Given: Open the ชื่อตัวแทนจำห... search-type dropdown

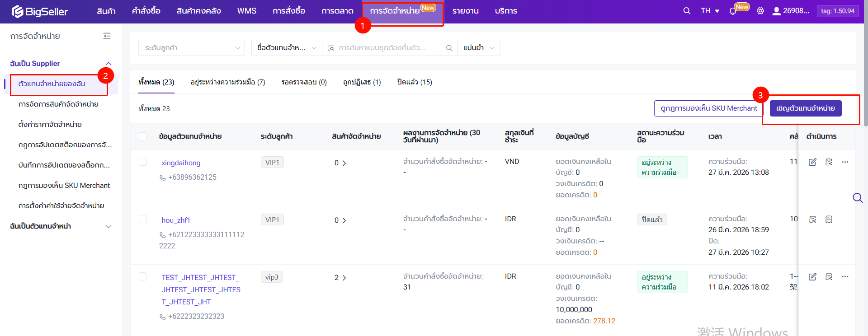Looking at the screenshot, I should click(x=287, y=48).
